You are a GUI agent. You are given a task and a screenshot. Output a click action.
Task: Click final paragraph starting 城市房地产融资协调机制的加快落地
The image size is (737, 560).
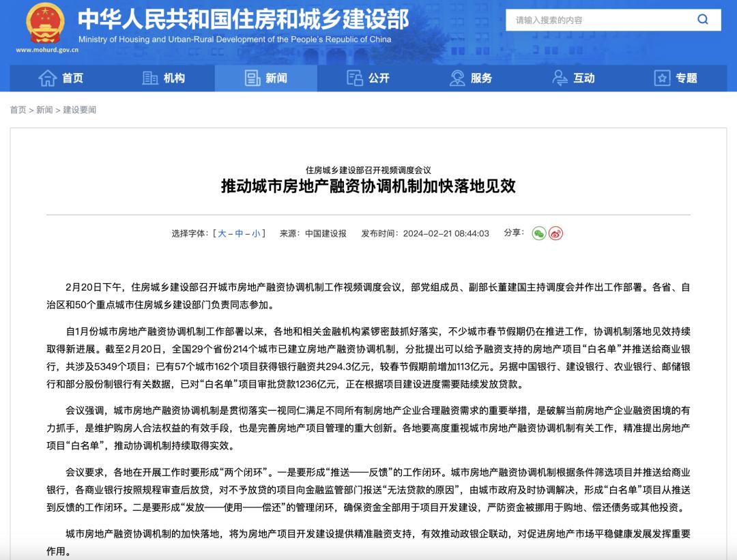(369, 542)
